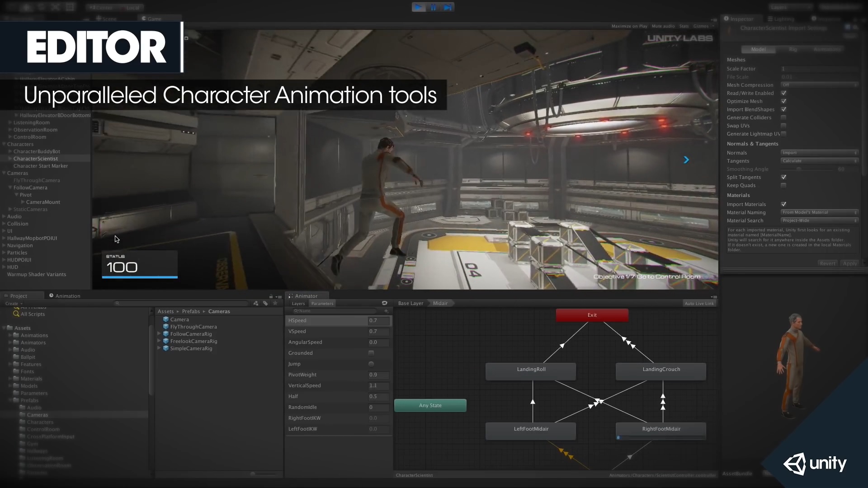
Task: Open the Mesh Compression dropdown
Action: click(x=819, y=85)
